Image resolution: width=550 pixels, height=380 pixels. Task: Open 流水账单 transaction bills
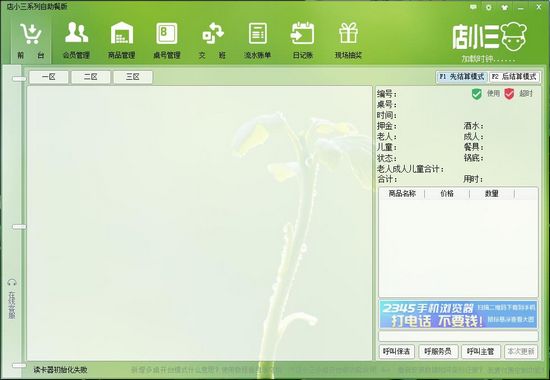click(x=258, y=33)
